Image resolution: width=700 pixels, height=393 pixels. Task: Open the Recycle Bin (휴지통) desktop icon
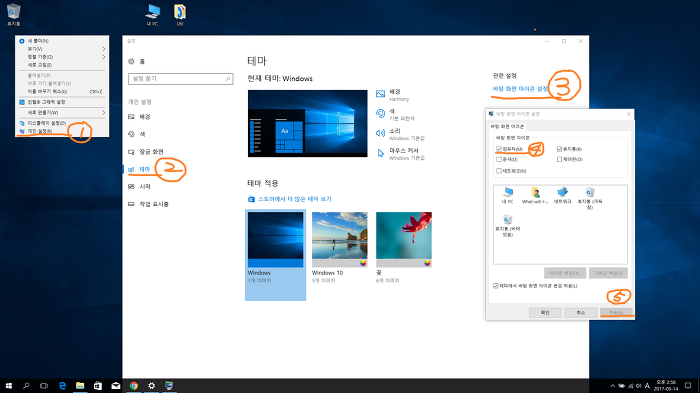[13, 14]
